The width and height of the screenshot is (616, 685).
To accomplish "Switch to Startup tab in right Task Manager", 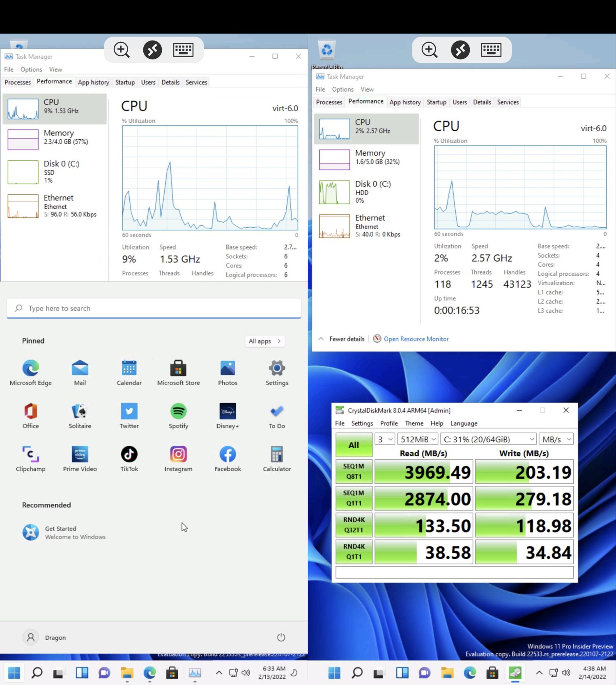I will [436, 102].
